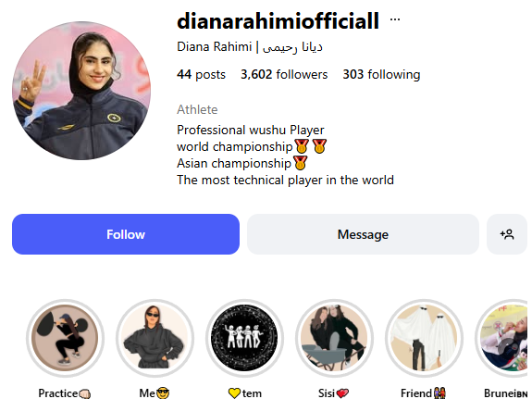532x399 pixels.
Task: Click the Diana Rahimi display name text
Action: pyautogui.click(x=214, y=47)
